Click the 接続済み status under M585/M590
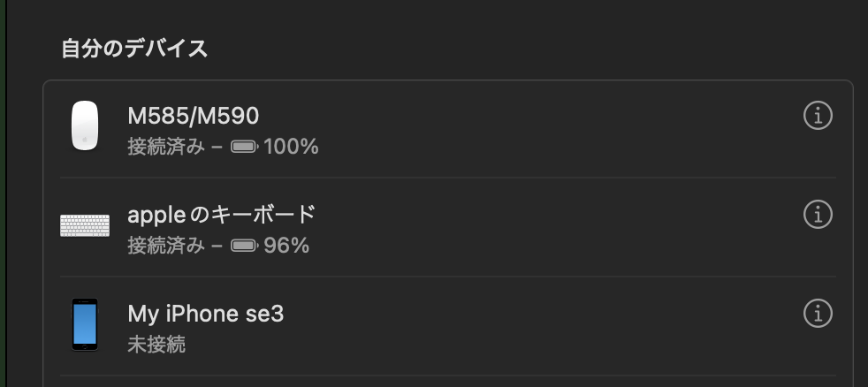Screen dimensions: 868x387 point(165,147)
